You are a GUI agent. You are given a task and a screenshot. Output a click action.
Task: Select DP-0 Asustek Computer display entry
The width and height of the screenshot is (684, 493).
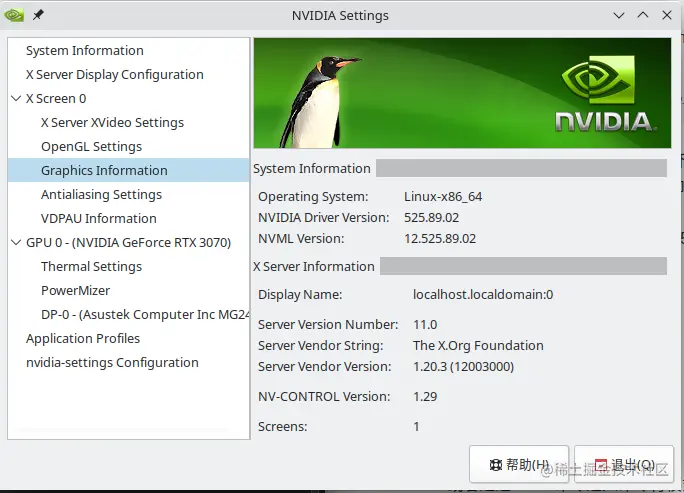click(145, 315)
